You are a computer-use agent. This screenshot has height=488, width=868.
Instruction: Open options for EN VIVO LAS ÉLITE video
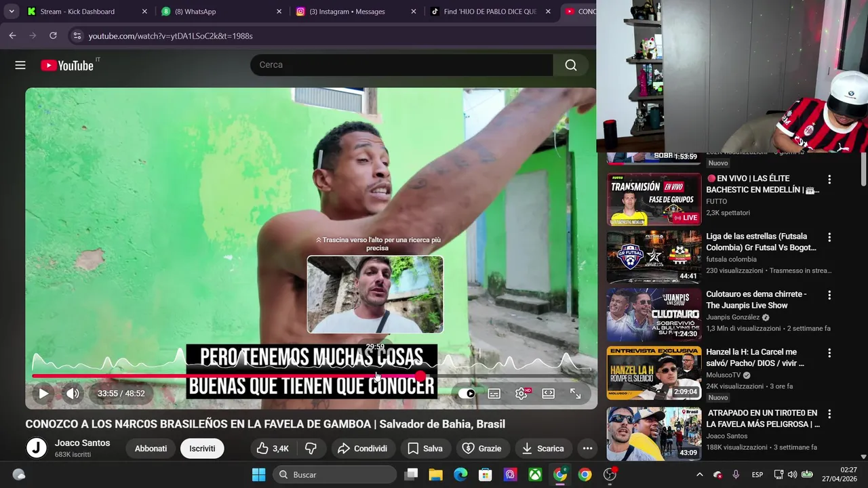(829, 180)
